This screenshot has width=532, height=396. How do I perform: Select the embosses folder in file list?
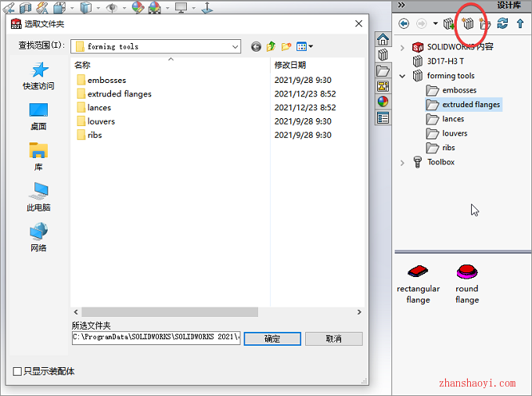pyautogui.click(x=102, y=80)
